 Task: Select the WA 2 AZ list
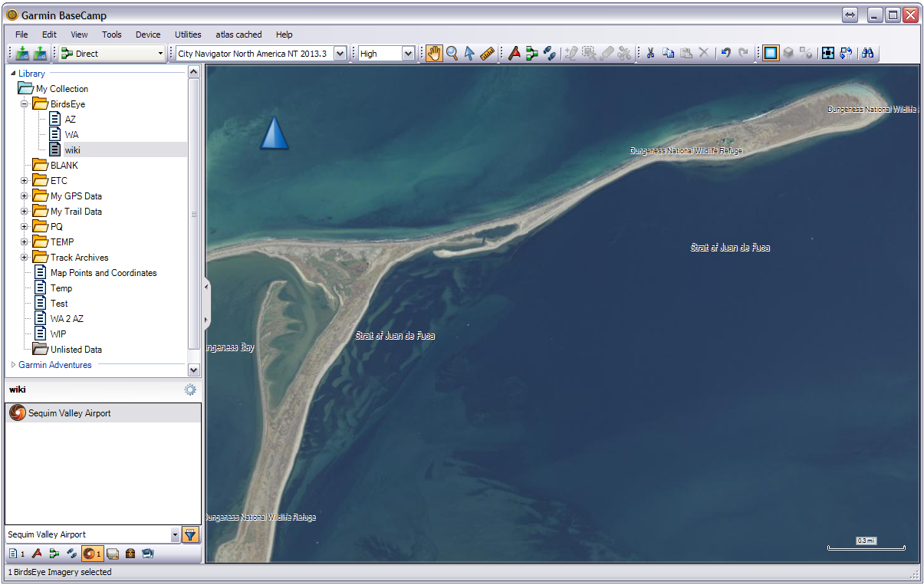(67, 319)
